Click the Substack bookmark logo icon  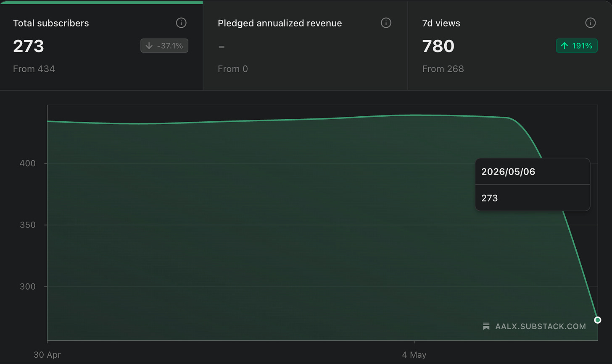(486, 326)
